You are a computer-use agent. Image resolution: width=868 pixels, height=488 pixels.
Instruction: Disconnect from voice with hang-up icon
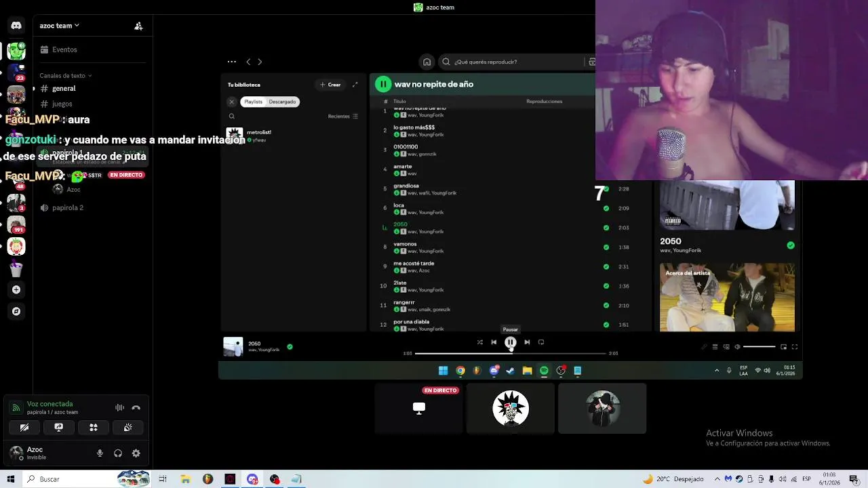136,407
